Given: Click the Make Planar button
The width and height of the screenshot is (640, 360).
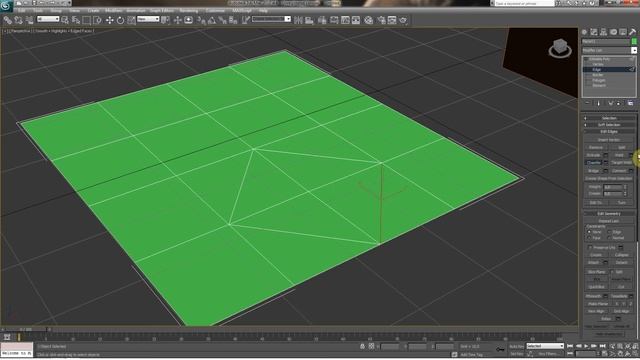Looking at the screenshot, I should [598, 304].
